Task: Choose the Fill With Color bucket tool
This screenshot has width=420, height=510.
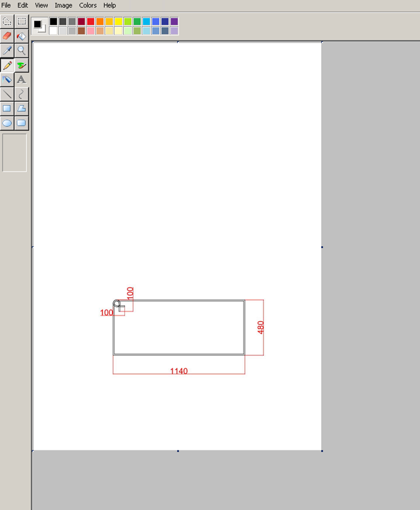Action: 22,36
